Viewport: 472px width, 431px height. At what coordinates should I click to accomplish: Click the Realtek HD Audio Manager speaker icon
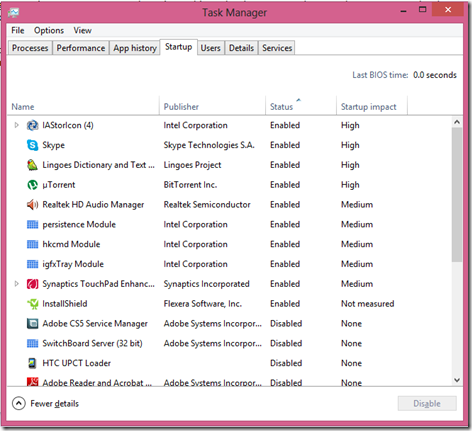pos(32,205)
